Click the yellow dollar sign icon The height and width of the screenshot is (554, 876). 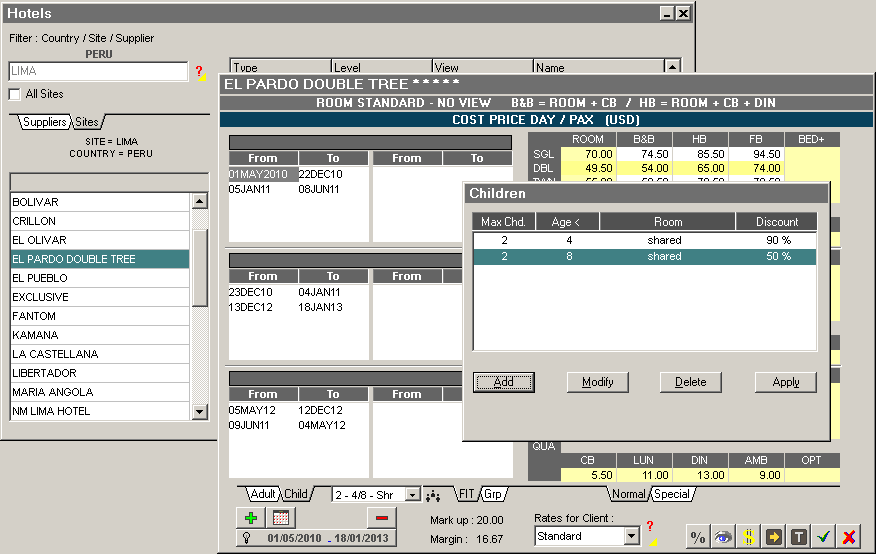[748, 537]
